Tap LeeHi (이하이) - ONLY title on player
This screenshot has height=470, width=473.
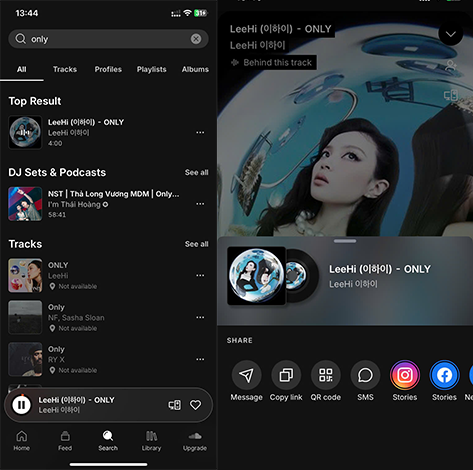pos(281,29)
